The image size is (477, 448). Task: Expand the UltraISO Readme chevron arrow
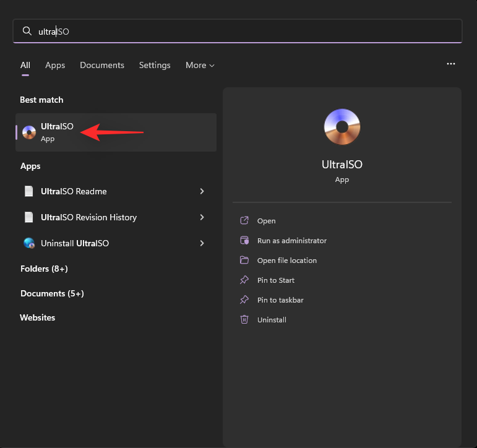tap(202, 191)
